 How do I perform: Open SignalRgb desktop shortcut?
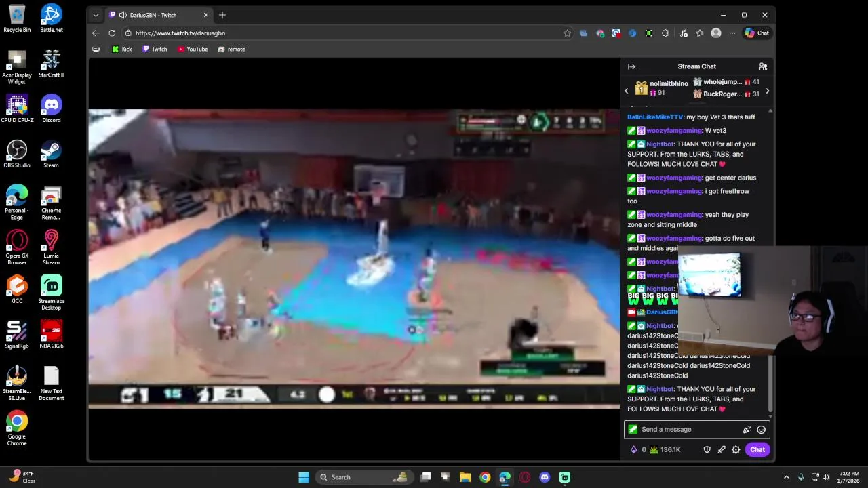click(17, 335)
